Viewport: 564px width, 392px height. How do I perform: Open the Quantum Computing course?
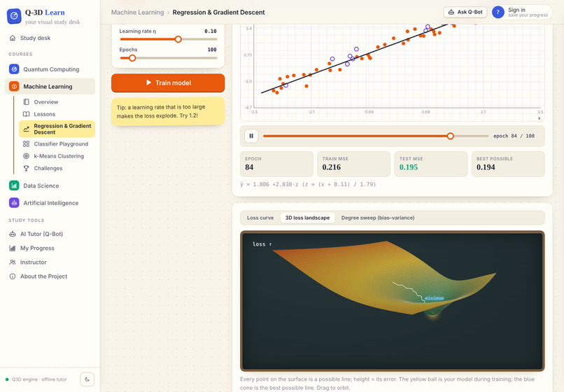(x=50, y=69)
